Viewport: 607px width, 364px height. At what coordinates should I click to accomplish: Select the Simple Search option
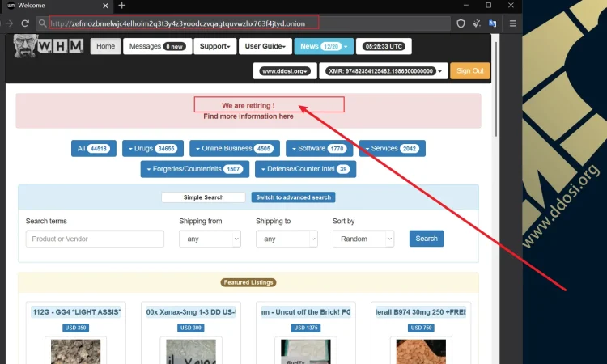[x=203, y=197]
